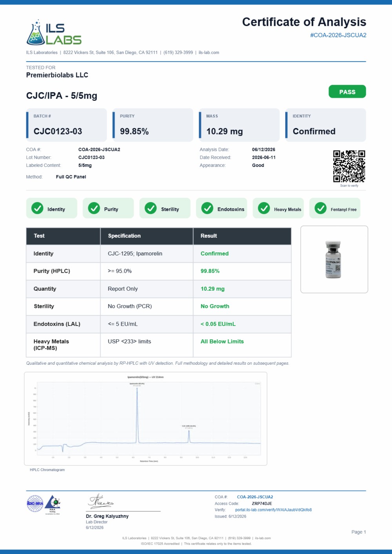Image resolution: width=392 pixels, height=554 pixels.
Task: Click the 'Issued: 6/12/2026' footer text
Action: [230, 516]
